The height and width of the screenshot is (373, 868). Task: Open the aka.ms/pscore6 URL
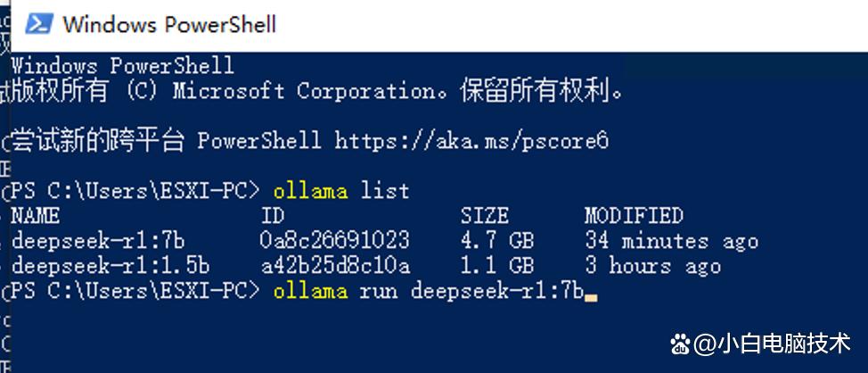471,140
